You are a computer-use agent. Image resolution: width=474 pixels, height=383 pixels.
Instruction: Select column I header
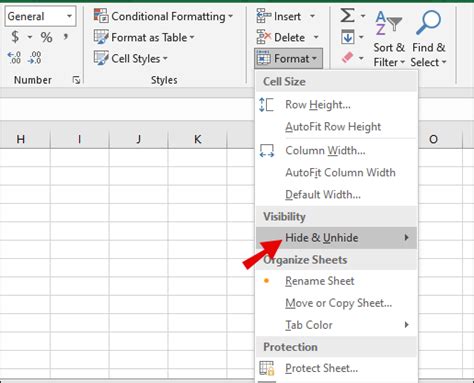(79, 139)
